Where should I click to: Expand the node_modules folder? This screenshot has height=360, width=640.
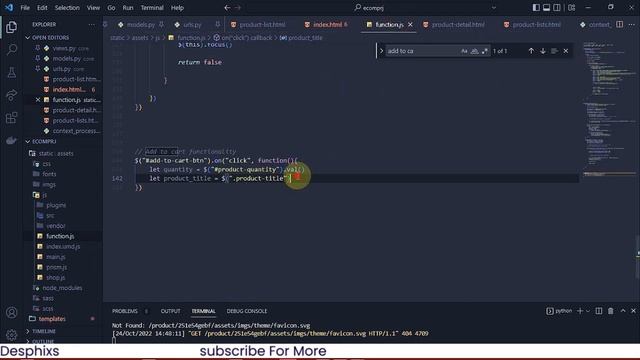tap(62, 288)
